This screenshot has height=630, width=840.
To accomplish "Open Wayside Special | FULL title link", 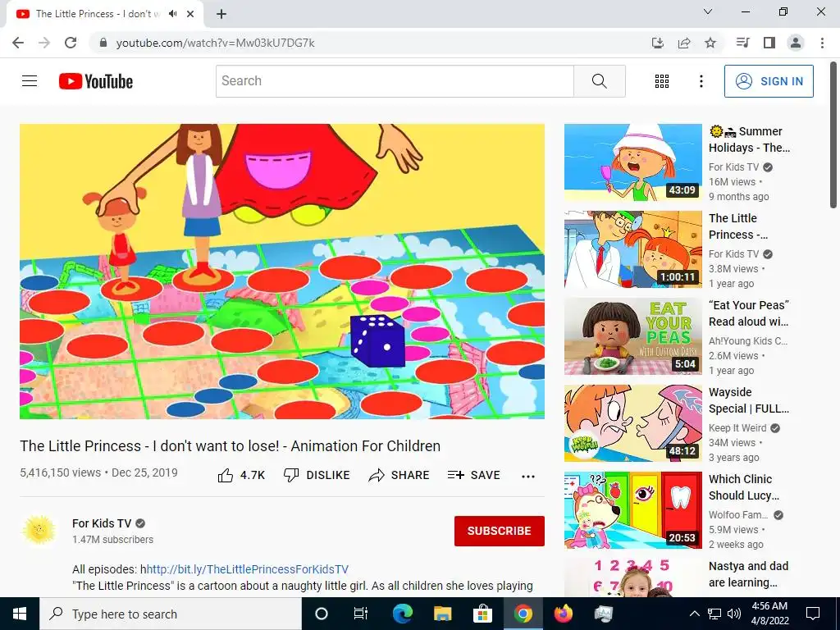I will tap(749, 400).
